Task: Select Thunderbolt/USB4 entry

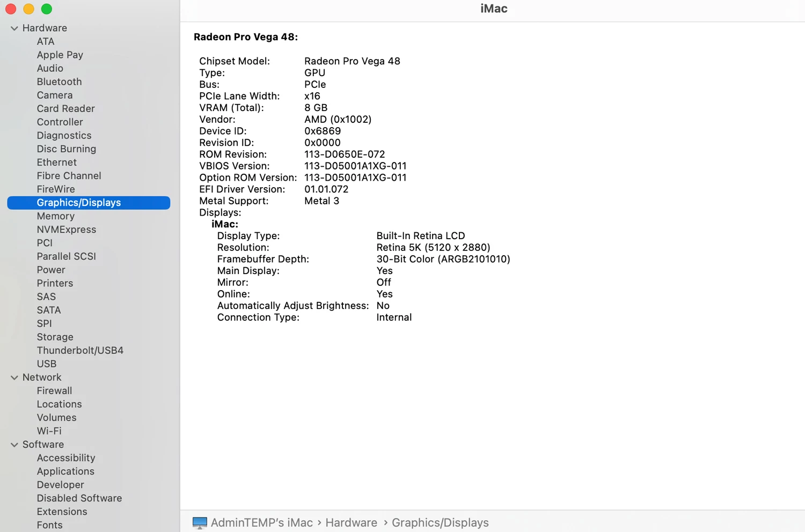Action: coord(80,350)
